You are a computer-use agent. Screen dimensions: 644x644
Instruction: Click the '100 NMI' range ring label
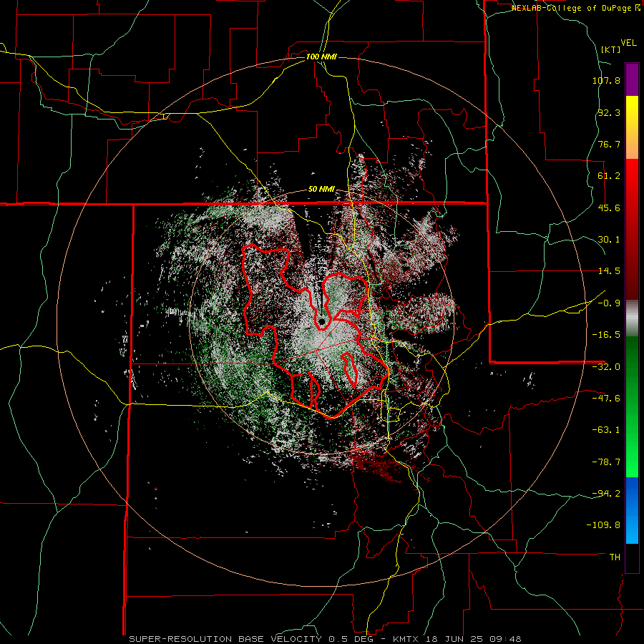[321, 57]
